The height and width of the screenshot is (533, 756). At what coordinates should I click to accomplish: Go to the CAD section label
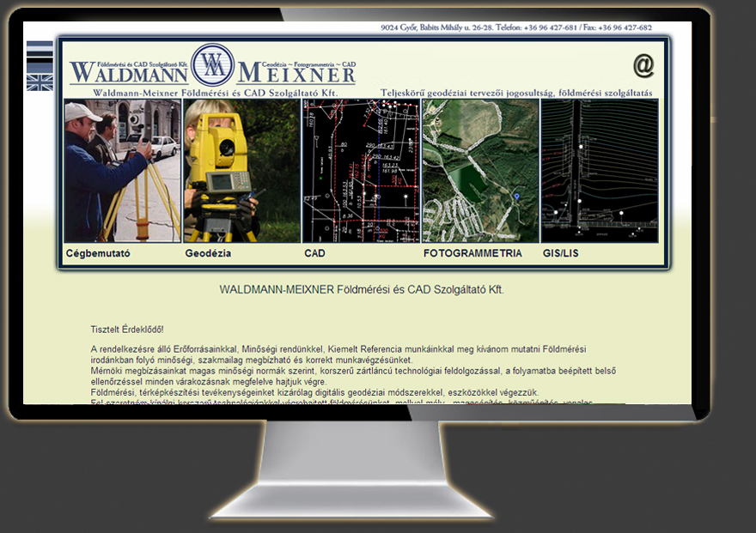(314, 253)
